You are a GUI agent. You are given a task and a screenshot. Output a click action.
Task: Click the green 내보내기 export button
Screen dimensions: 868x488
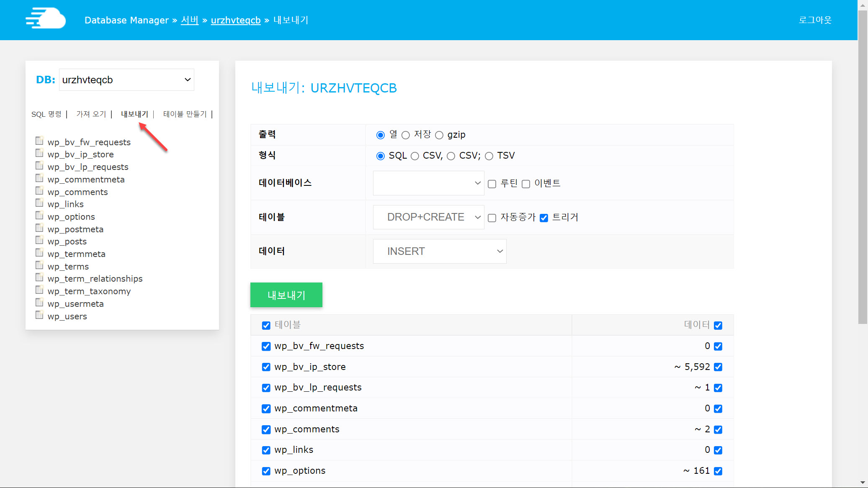coord(286,295)
